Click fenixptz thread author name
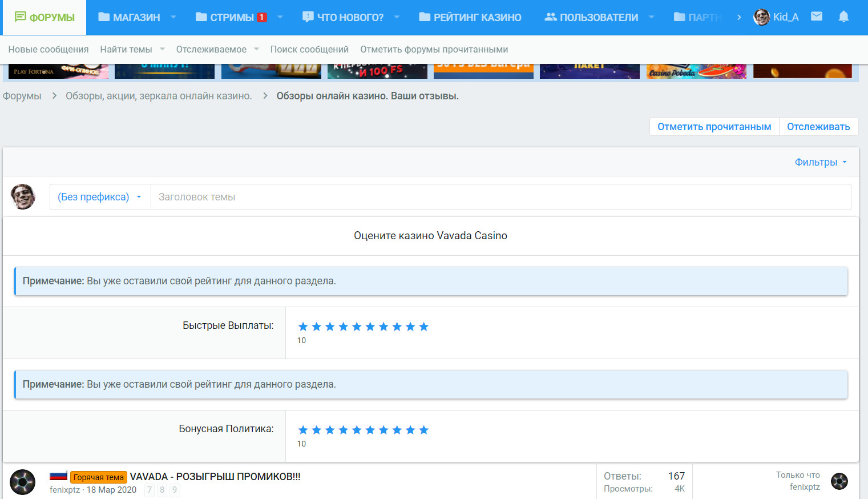This screenshot has height=499, width=868. tap(64, 490)
